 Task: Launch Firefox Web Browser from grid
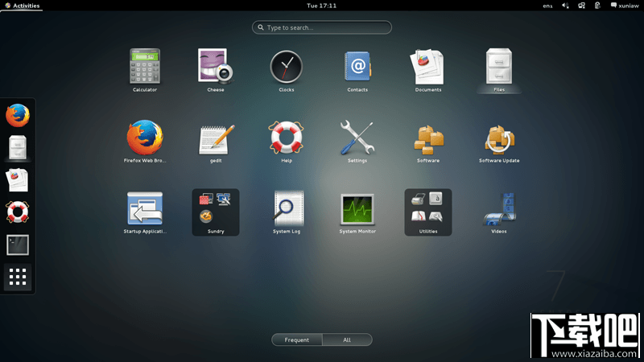(x=145, y=141)
